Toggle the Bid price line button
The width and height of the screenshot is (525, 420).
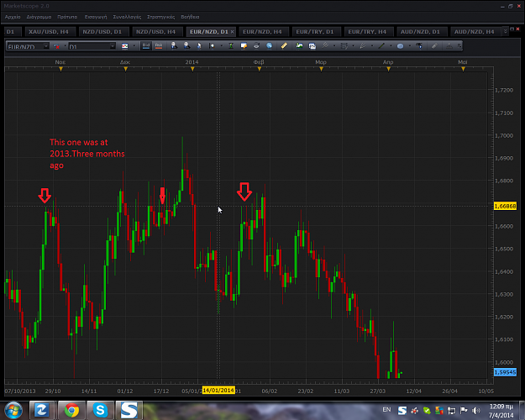click(x=146, y=45)
